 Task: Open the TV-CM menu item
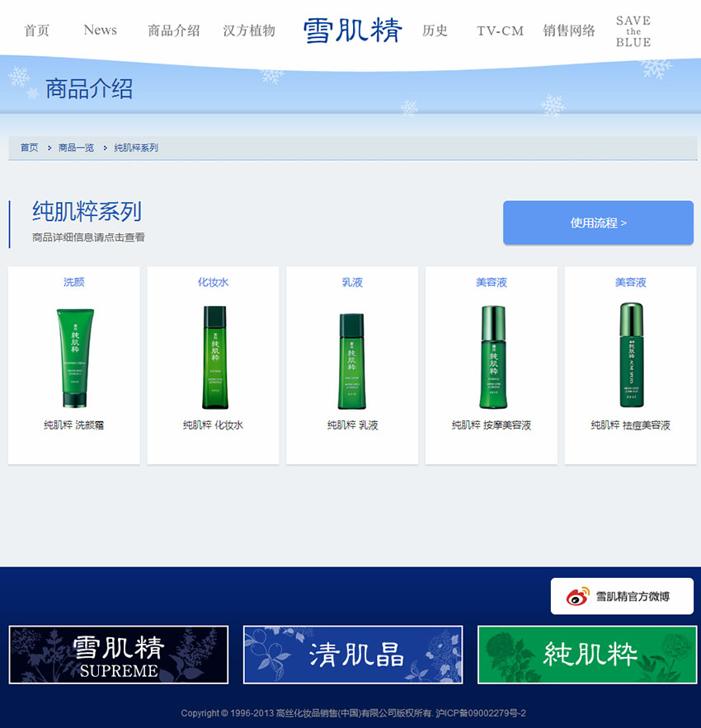[x=501, y=31]
